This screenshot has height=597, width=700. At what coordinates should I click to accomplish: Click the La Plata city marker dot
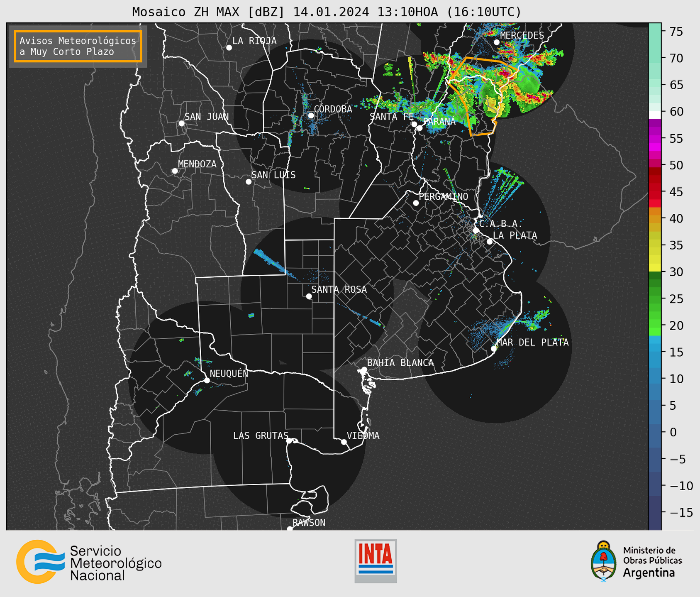coord(490,242)
